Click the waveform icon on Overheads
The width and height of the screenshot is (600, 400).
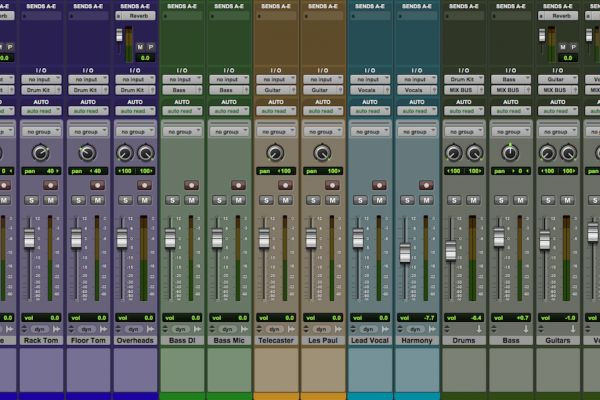pyautogui.click(x=151, y=329)
